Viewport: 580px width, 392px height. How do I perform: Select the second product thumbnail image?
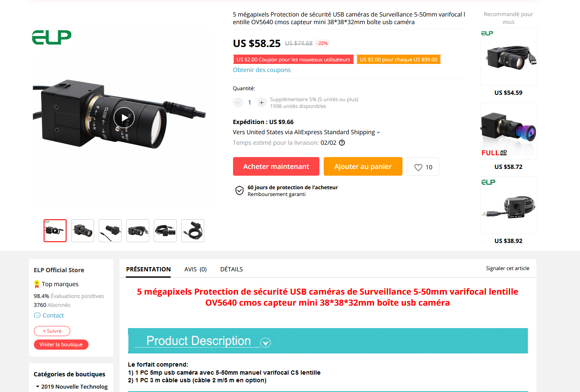83,231
